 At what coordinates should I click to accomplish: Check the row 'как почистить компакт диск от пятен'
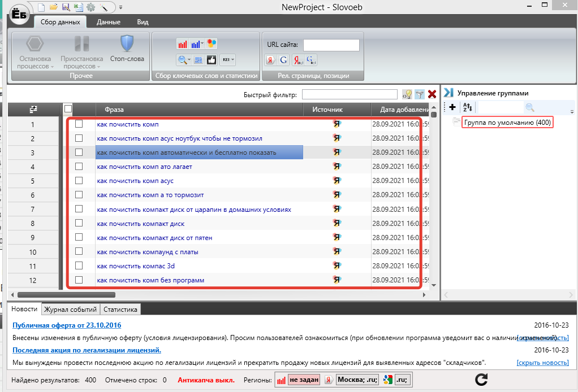point(79,237)
